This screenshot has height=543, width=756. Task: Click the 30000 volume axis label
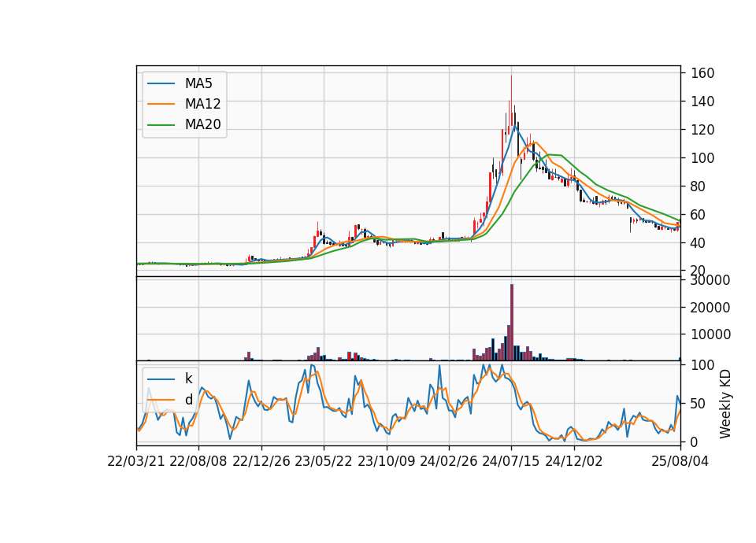[710, 280]
